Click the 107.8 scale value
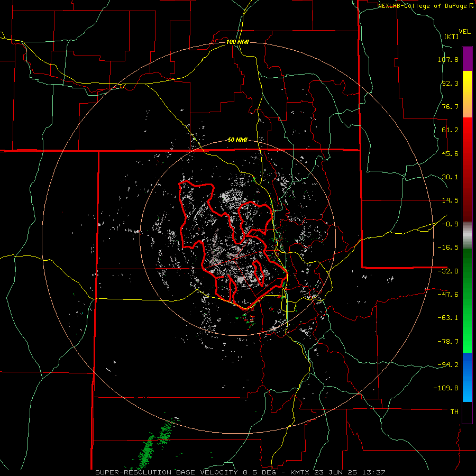This screenshot has height=476, width=476. pyautogui.click(x=448, y=59)
